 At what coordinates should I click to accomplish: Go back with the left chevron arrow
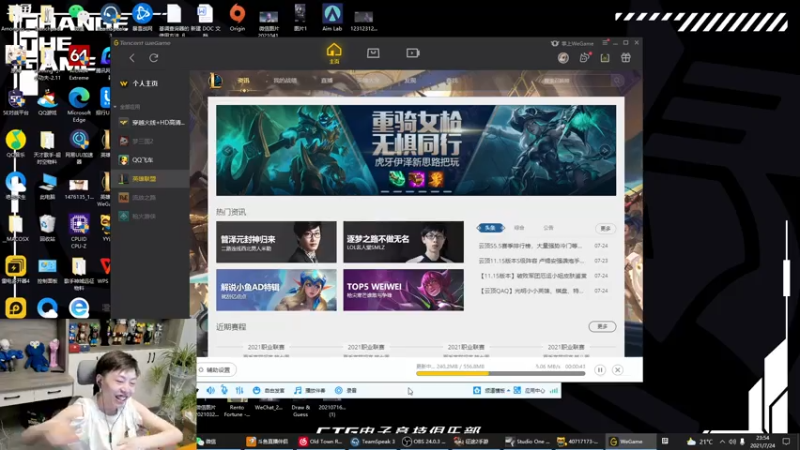[132, 58]
